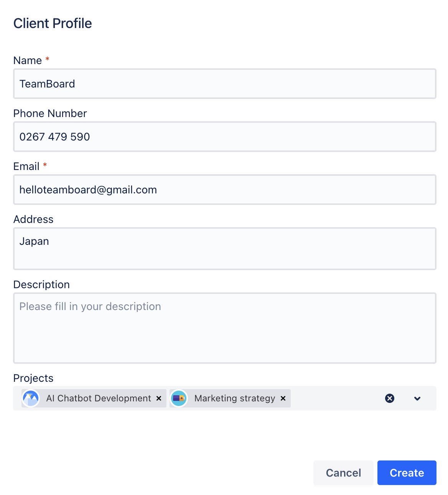The width and height of the screenshot is (448, 495).
Task: Click into the Phone Number field
Action: (x=225, y=137)
